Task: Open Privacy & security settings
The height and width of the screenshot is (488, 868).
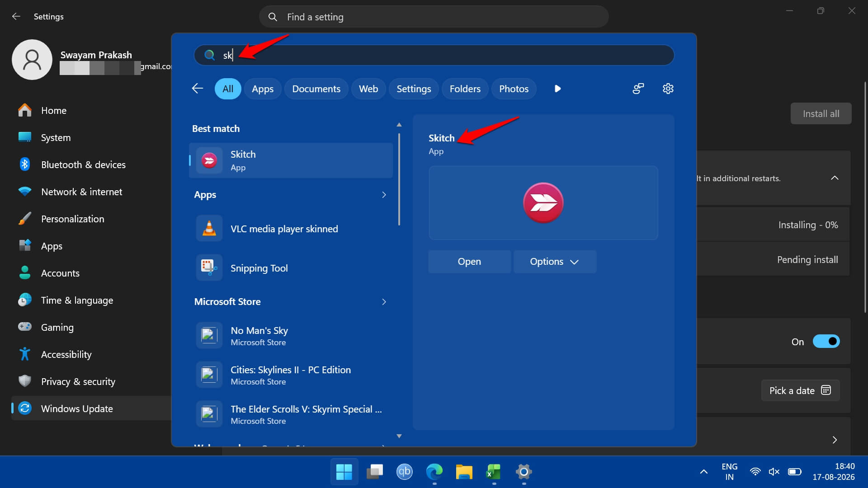Action: tap(91, 382)
